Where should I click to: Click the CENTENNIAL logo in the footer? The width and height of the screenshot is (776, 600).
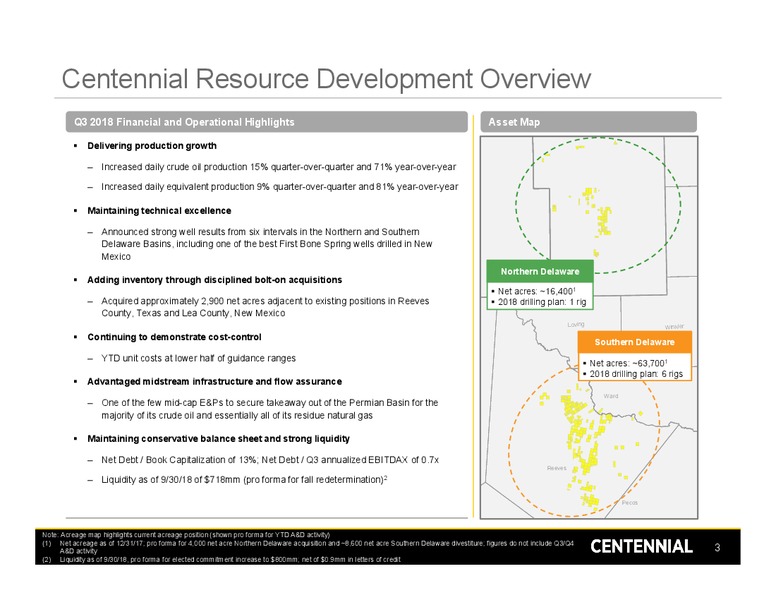[641, 546]
